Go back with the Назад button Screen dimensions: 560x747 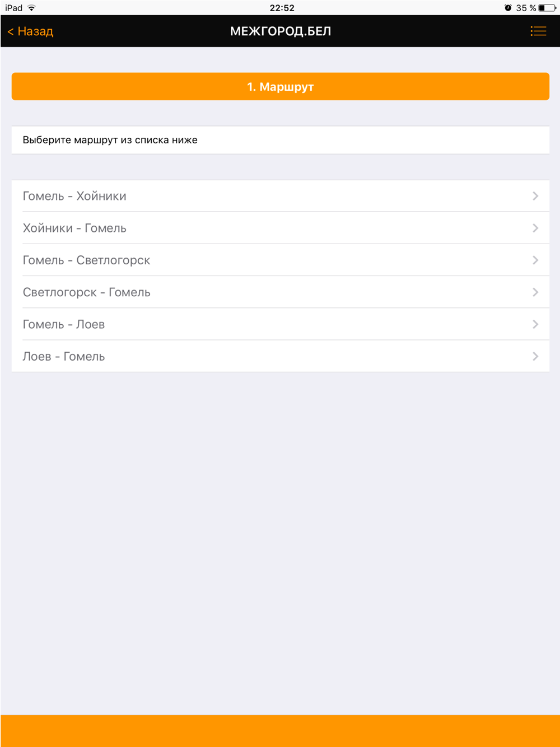pyautogui.click(x=30, y=31)
